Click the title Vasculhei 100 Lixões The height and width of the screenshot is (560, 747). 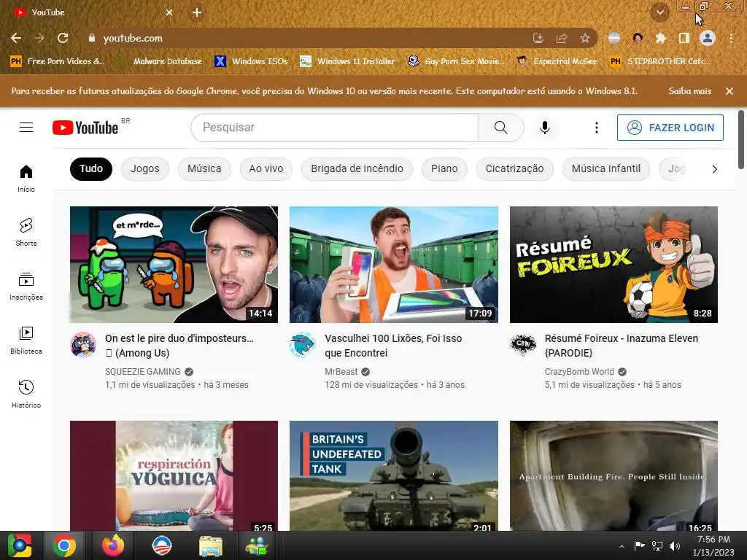[393, 346]
